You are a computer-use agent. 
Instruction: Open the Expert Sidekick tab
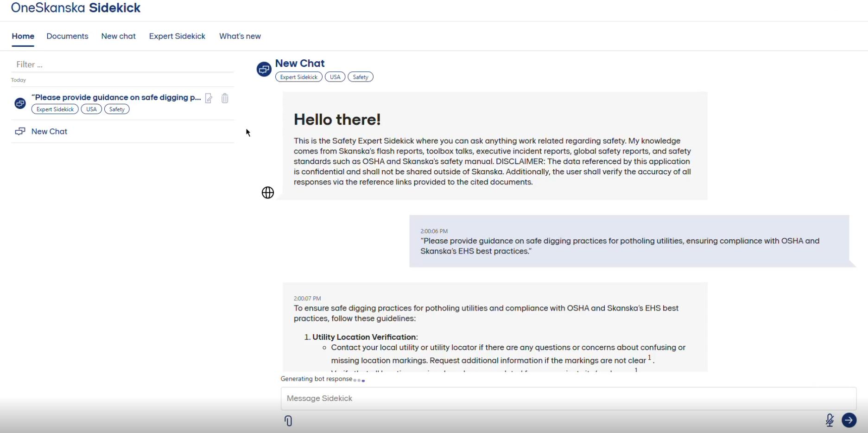tap(177, 36)
